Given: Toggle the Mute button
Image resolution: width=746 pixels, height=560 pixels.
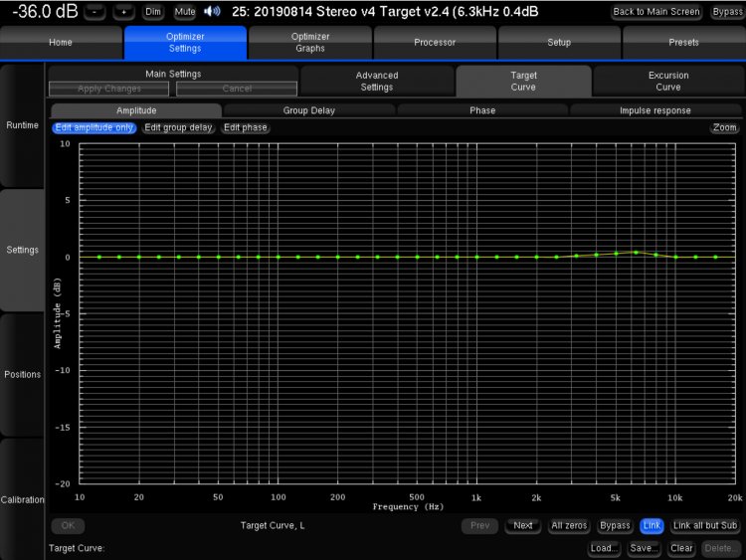Looking at the screenshot, I should pos(185,12).
